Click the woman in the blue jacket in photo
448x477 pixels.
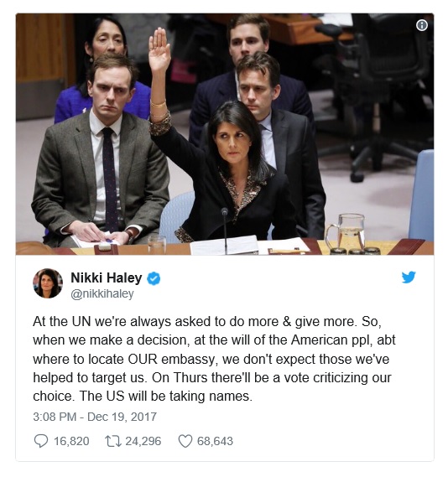coord(102,69)
